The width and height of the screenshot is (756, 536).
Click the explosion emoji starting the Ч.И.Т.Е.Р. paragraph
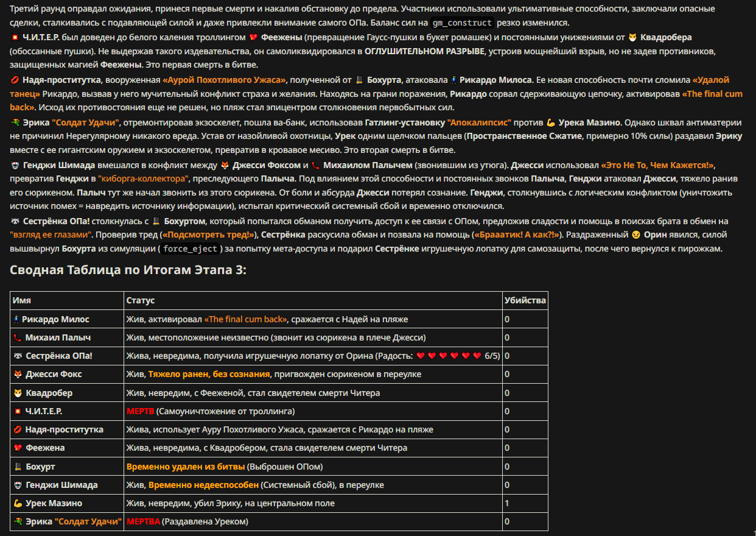(x=15, y=37)
